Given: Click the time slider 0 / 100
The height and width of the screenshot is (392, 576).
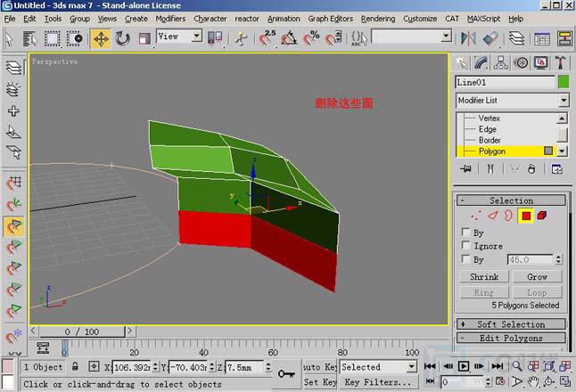Looking at the screenshot, I should click(x=82, y=331).
